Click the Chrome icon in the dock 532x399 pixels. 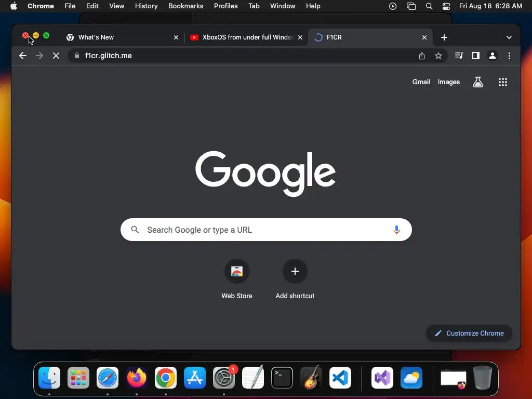tap(166, 378)
